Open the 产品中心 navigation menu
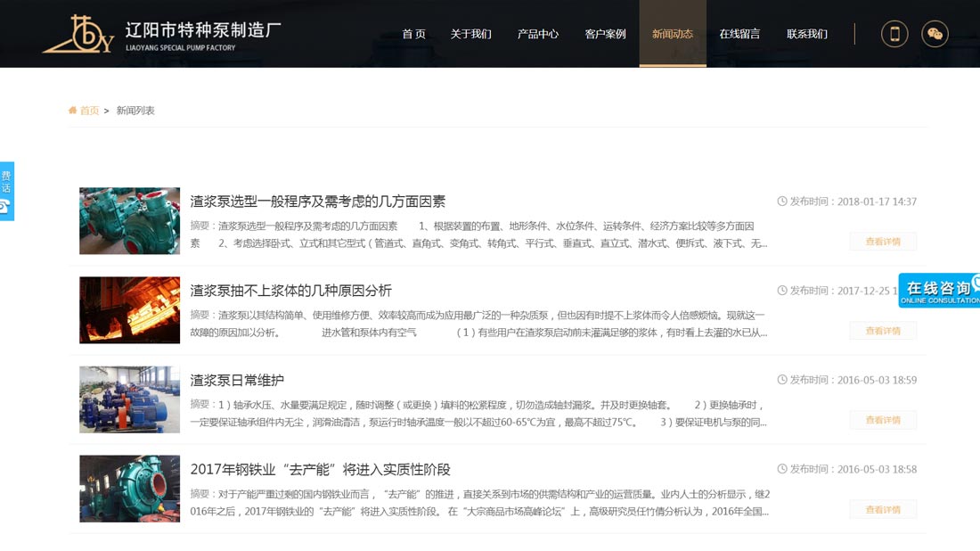 point(538,34)
